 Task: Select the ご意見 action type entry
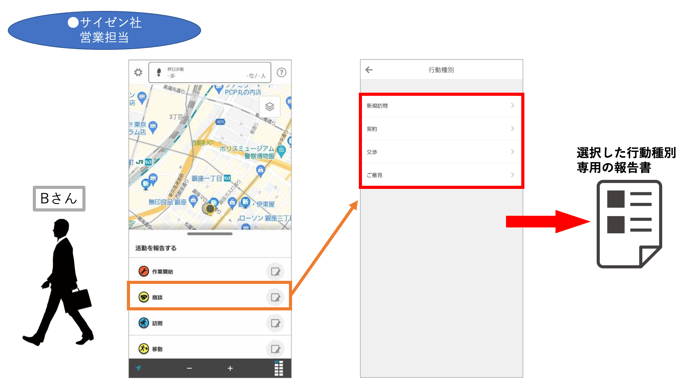click(x=441, y=175)
